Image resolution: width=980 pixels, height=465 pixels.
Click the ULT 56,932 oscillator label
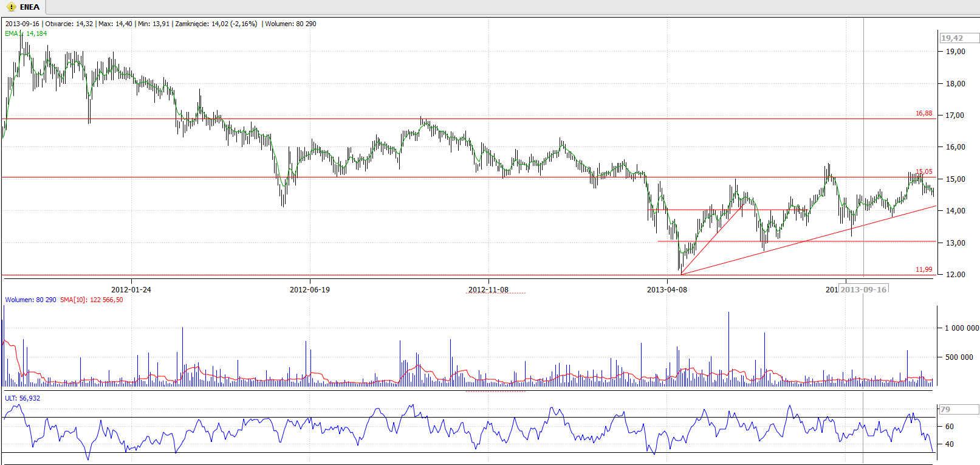tap(22, 398)
